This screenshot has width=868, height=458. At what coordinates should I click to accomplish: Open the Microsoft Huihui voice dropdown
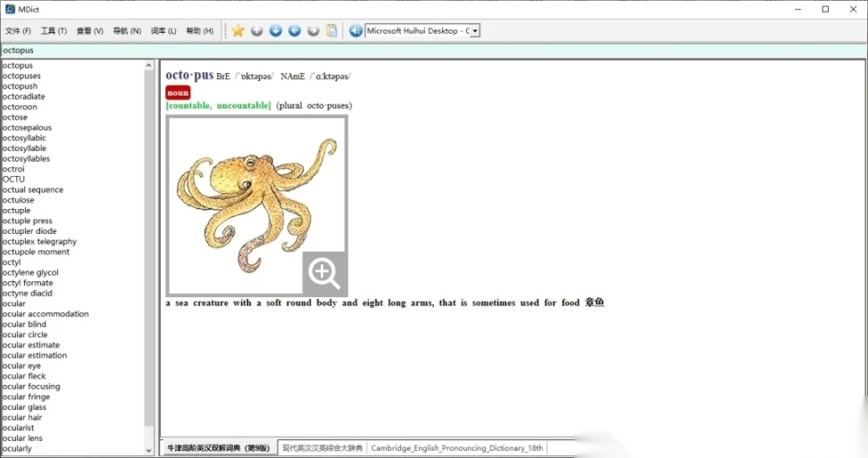click(x=475, y=30)
